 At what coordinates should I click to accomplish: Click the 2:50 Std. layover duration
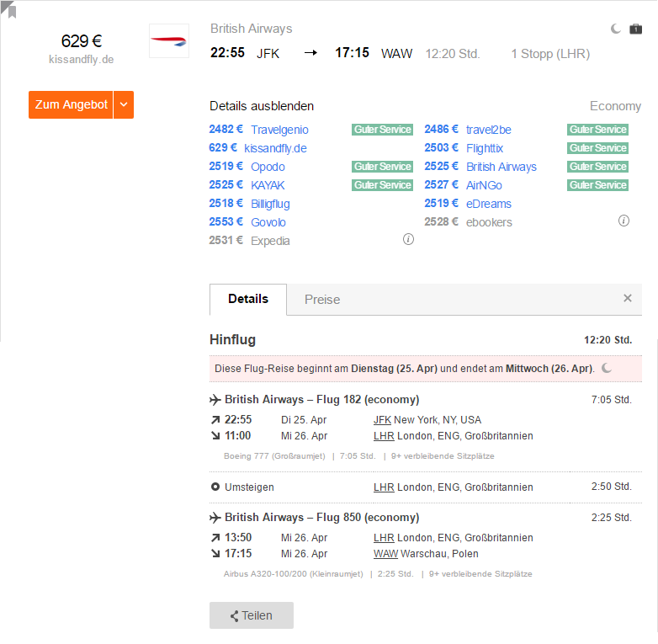pos(612,487)
